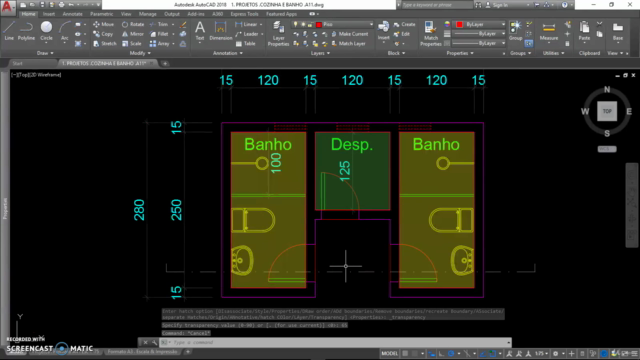Activate the Move command
640x360 pixels.
[x=104, y=24]
